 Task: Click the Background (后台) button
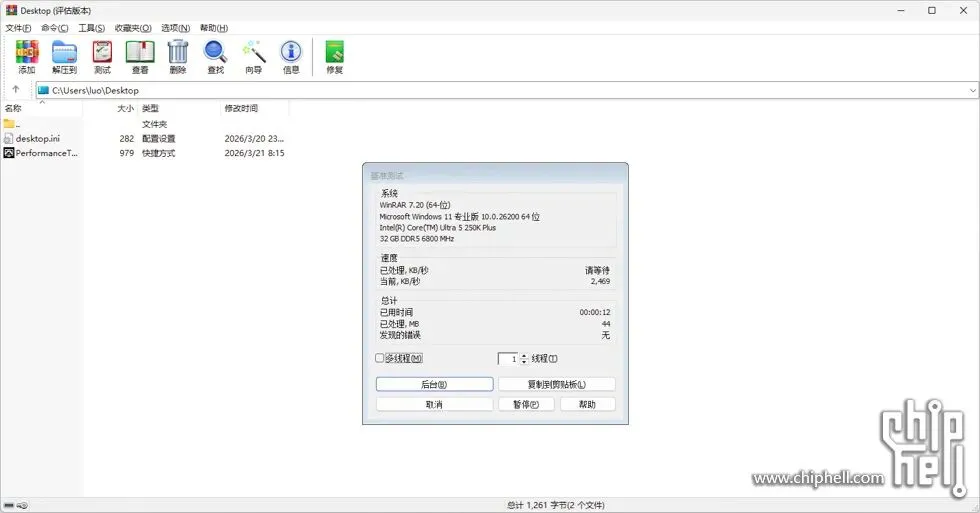pyautogui.click(x=434, y=384)
